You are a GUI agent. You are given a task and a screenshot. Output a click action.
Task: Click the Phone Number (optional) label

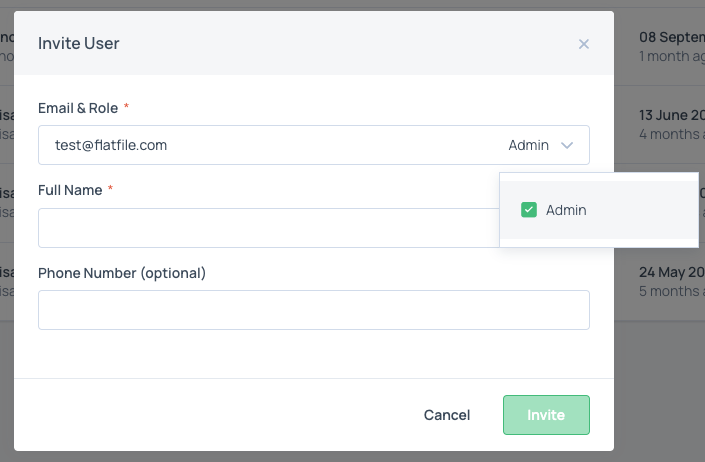point(122,272)
